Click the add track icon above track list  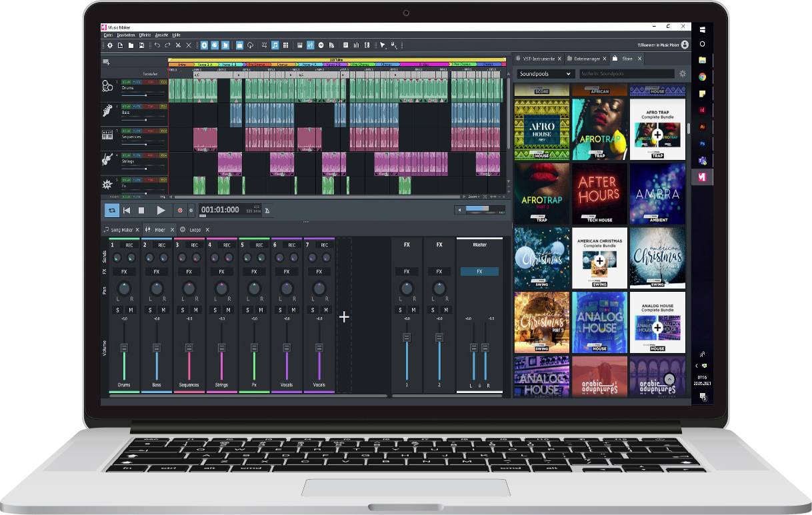[x=106, y=62]
